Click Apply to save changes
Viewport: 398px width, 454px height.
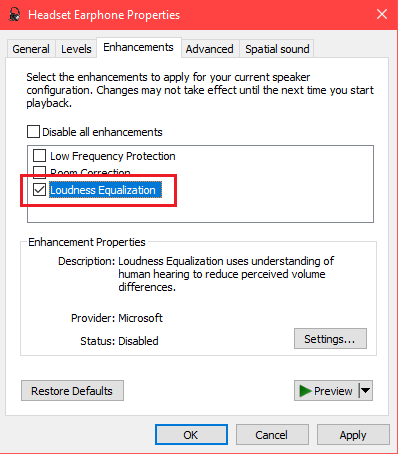[353, 435]
